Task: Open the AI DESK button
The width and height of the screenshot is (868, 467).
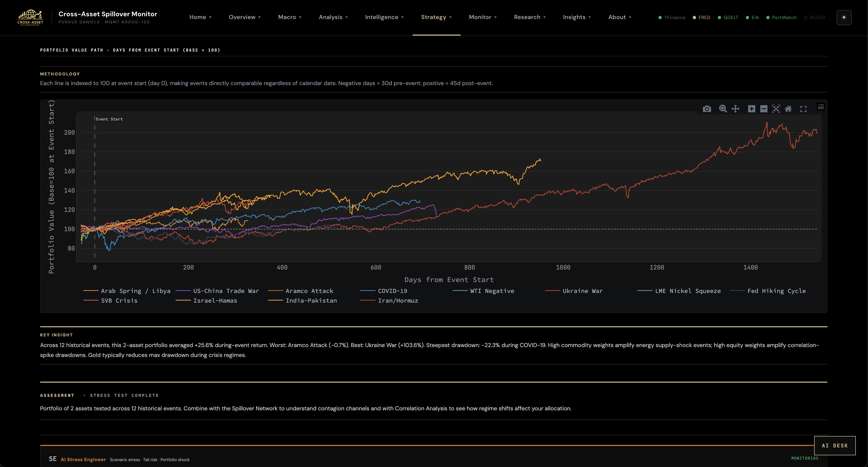Action: [x=835, y=445]
